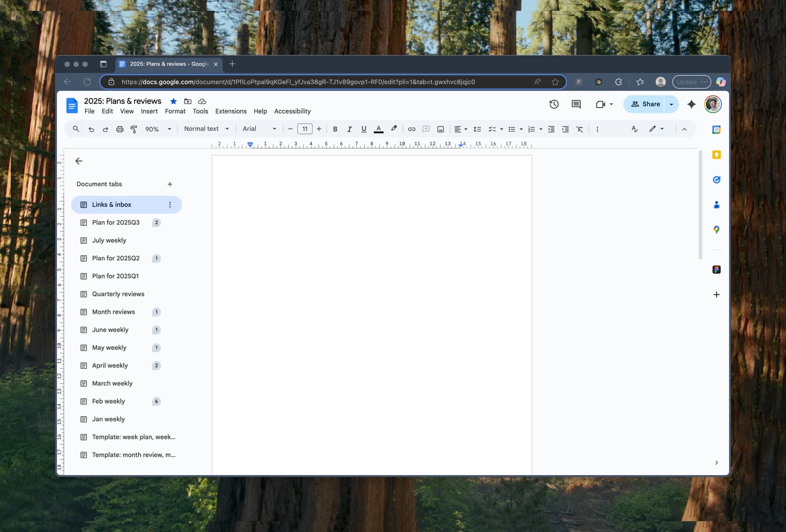Star the document
The image size is (786, 532).
[x=173, y=101]
